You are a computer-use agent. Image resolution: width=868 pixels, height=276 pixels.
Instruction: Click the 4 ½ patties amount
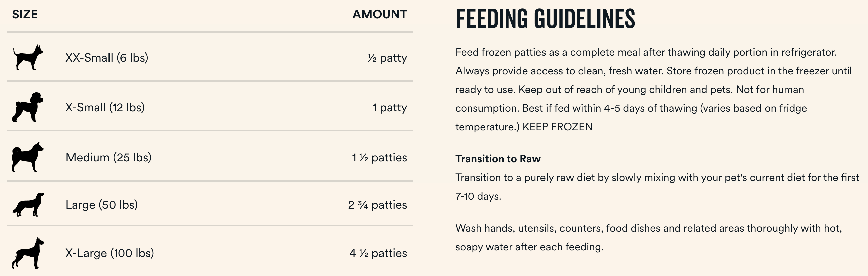(x=378, y=253)
